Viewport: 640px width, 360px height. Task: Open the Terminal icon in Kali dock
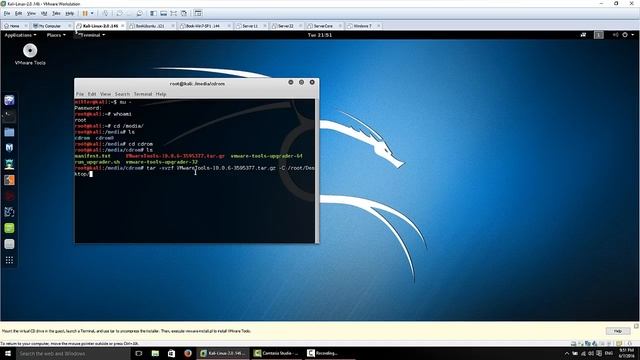pyautogui.click(x=9, y=116)
